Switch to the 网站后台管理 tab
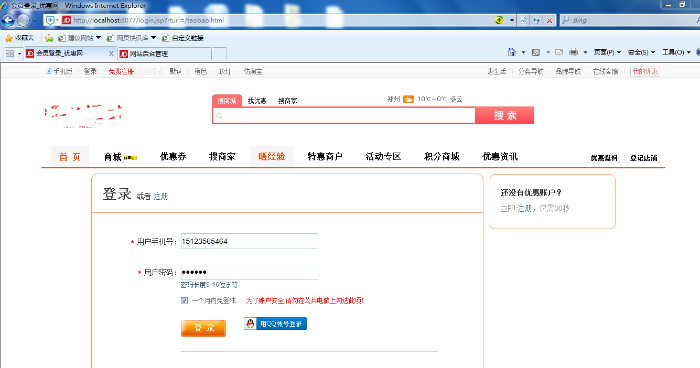This screenshot has height=368, width=700. 164,54
